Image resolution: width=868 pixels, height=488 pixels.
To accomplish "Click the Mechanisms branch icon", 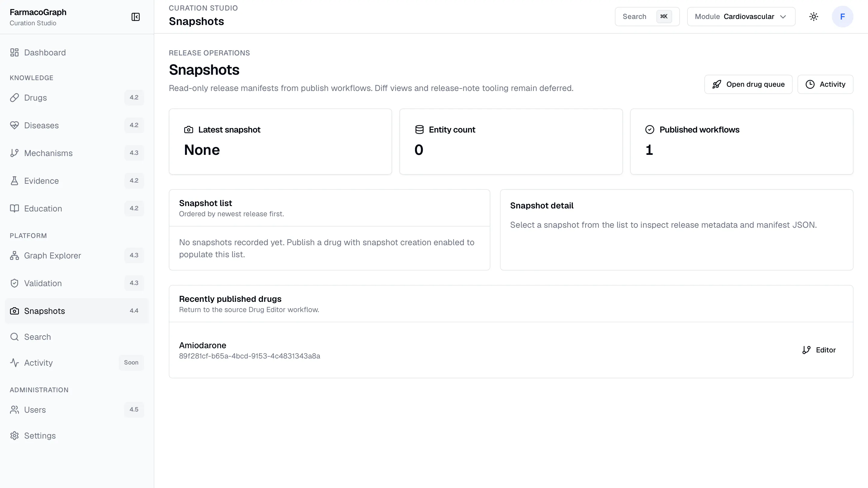I will (x=14, y=153).
